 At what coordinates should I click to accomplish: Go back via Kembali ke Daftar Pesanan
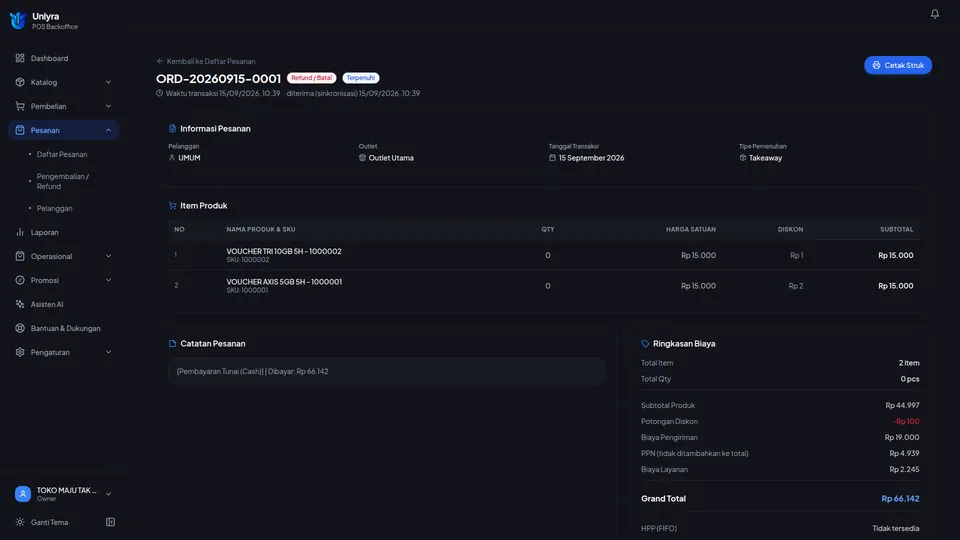click(x=206, y=61)
